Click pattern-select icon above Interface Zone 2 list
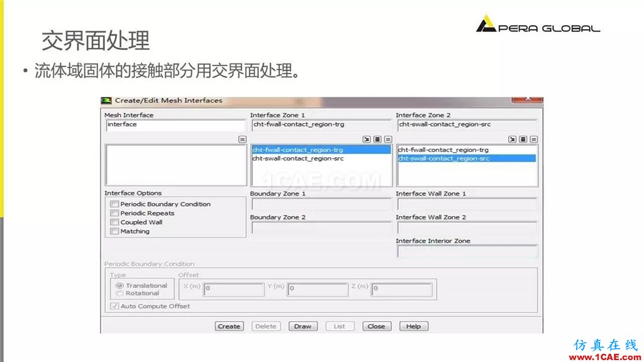The image size is (644, 362). point(512,140)
